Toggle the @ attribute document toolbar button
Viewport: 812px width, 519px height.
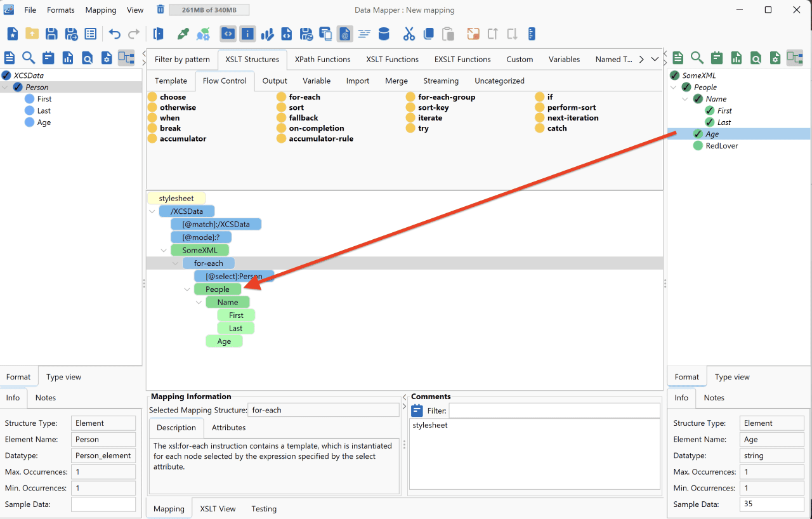(344, 34)
